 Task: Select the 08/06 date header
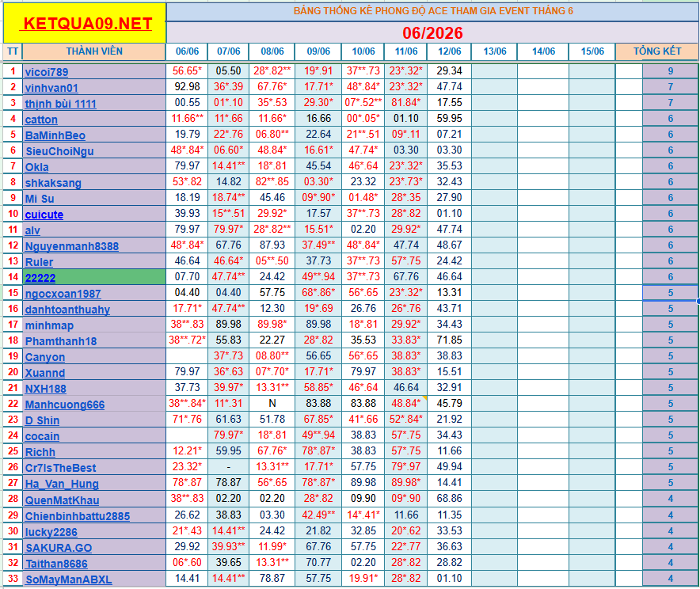pyautogui.click(x=272, y=51)
